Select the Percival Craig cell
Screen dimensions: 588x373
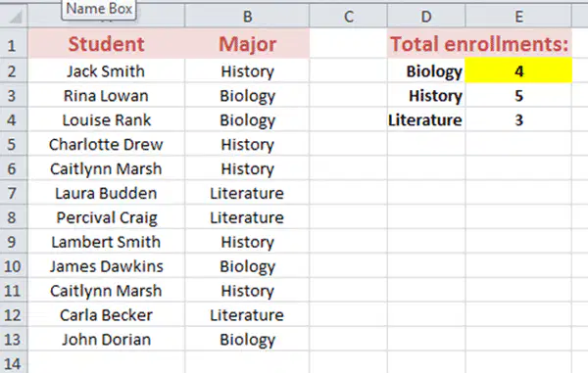[107, 217]
